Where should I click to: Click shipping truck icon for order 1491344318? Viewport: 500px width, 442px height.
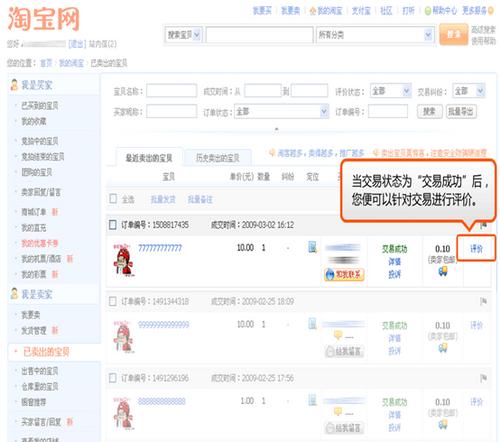point(443,348)
